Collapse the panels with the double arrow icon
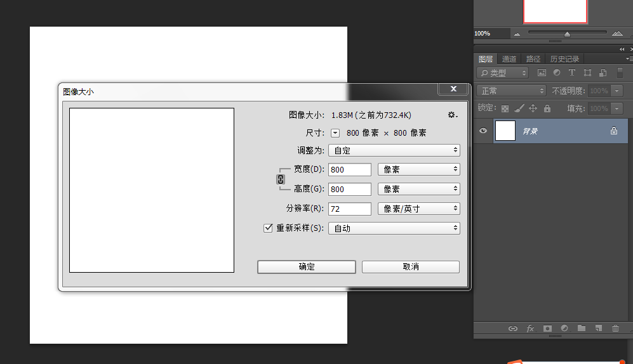Screen dimensions: 633x364 pyautogui.click(x=622, y=49)
